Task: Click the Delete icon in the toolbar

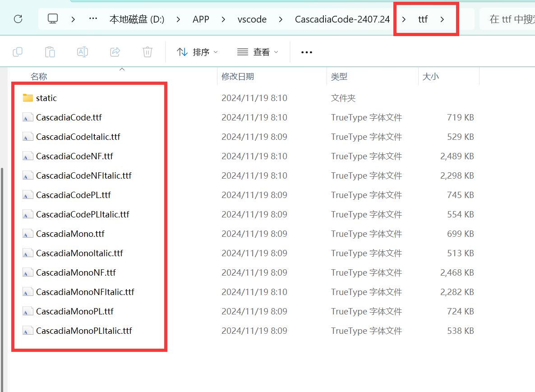Action: coord(148,52)
